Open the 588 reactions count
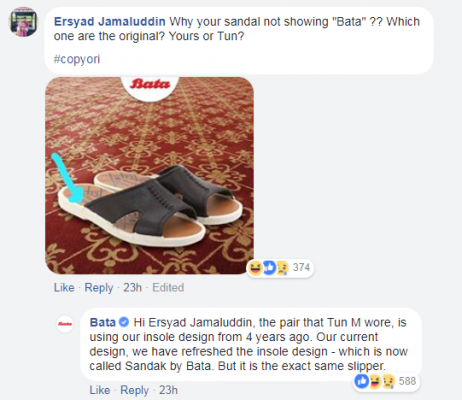Screen dimensions: 462x400 point(407,381)
